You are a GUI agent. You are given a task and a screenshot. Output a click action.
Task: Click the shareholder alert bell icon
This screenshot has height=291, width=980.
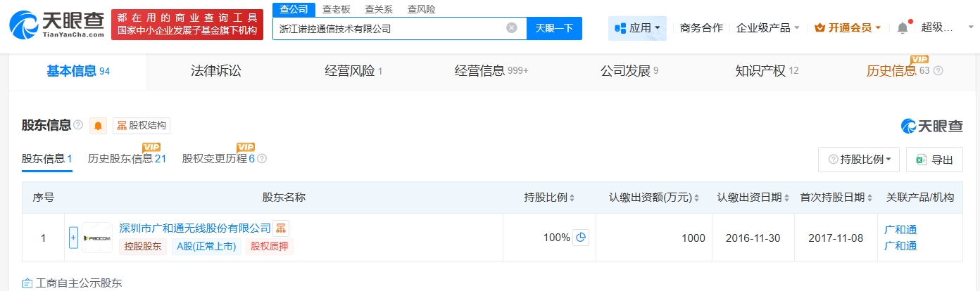(x=98, y=126)
